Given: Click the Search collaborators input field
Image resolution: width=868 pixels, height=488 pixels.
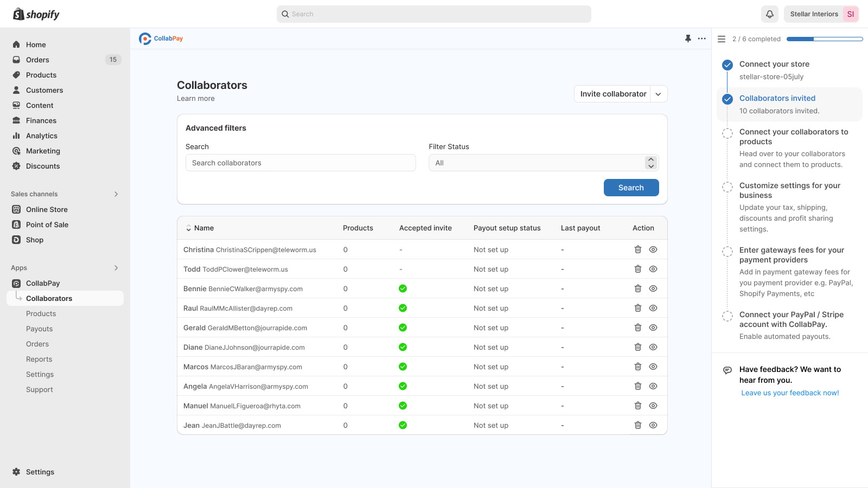Looking at the screenshot, I should click(301, 163).
